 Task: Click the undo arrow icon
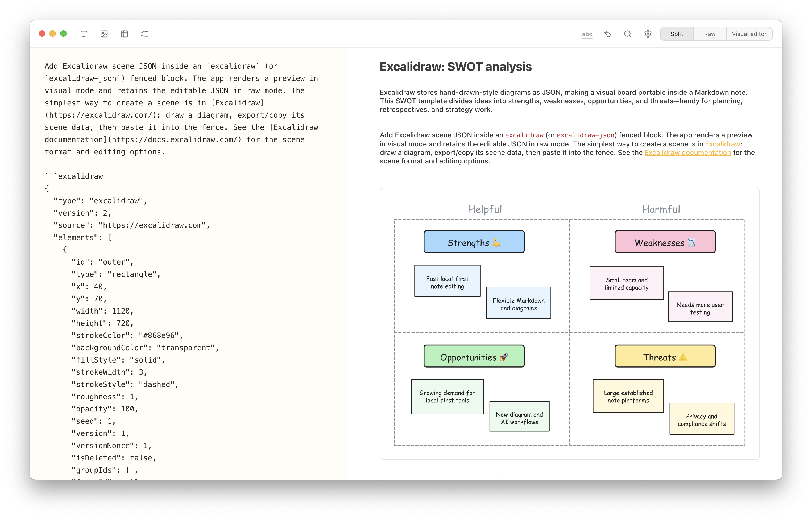pos(607,34)
